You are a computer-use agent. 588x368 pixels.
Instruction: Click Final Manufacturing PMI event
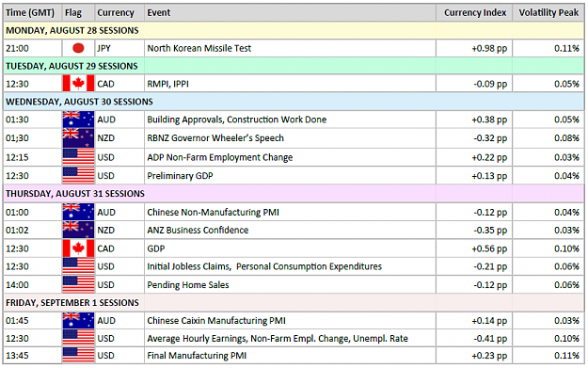coord(197,356)
